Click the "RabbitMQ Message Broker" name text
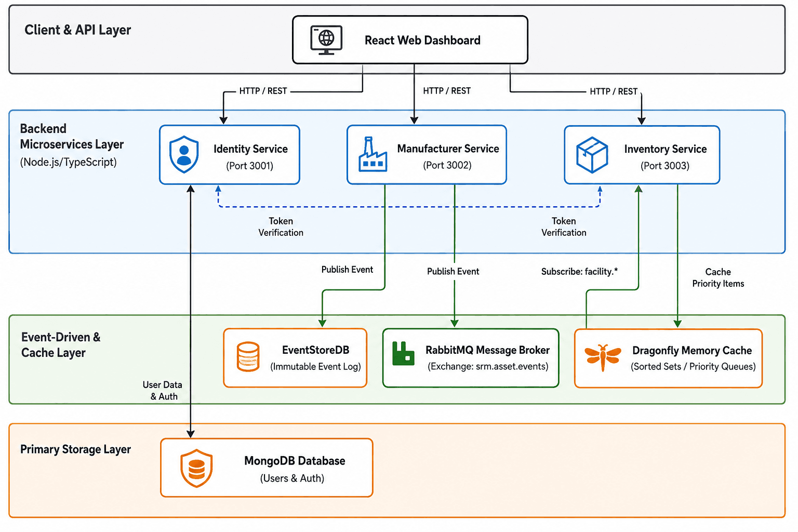This screenshot has width=798, height=532. [x=487, y=350]
